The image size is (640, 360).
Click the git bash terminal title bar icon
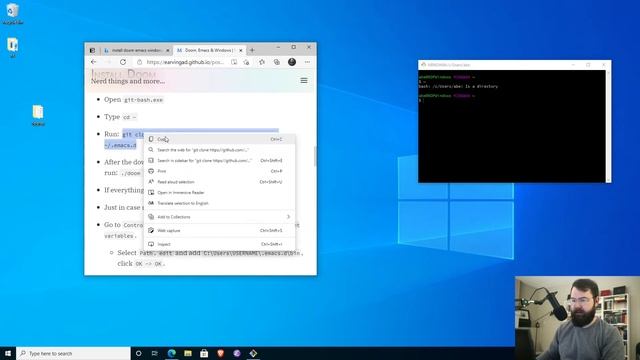(423, 64)
